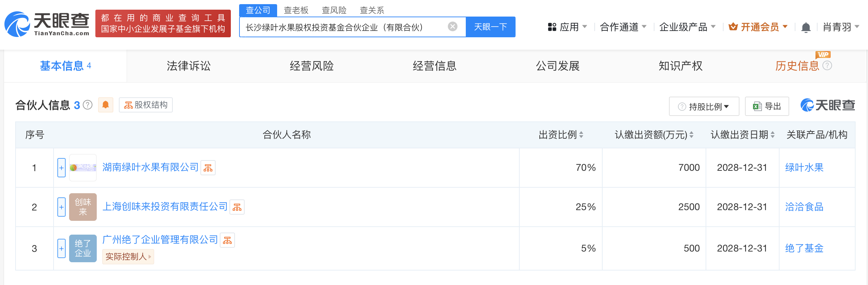The image size is (868, 285).
Task: Open related product 绝了基金 link
Action: (804, 248)
